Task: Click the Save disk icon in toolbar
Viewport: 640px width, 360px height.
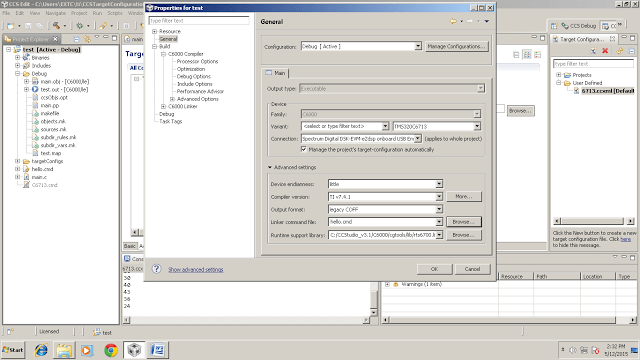Action: pyautogui.click(x=28, y=26)
